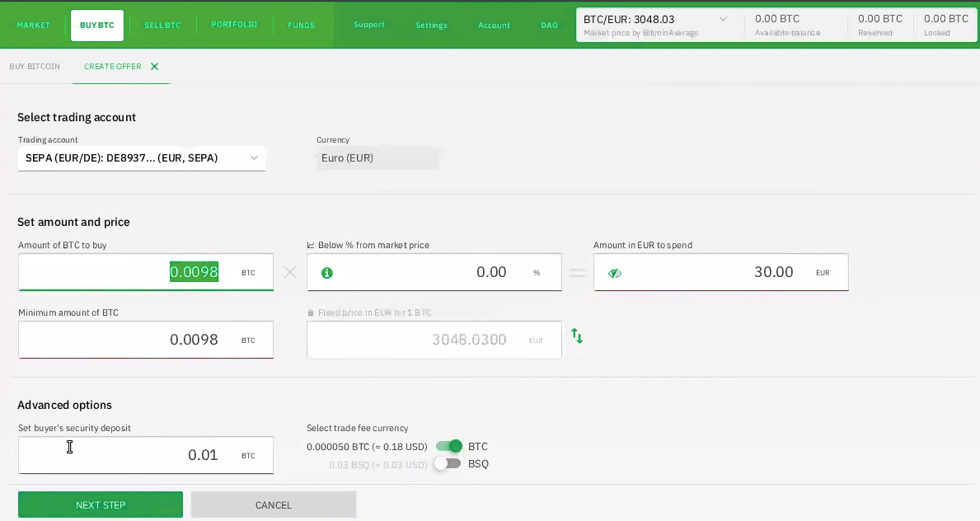Navigate to the DAO section
The height and width of the screenshot is (521, 980).
(x=549, y=25)
